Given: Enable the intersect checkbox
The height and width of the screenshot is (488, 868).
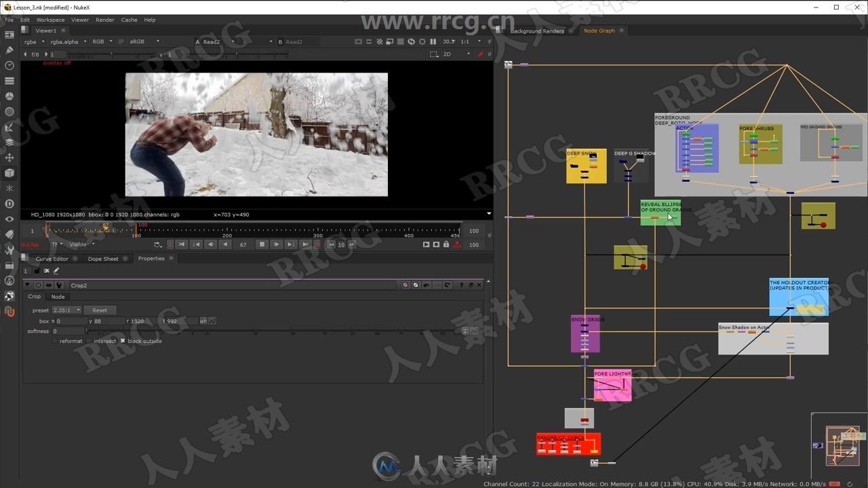Looking at the screenshot, I should pos(90,341).
